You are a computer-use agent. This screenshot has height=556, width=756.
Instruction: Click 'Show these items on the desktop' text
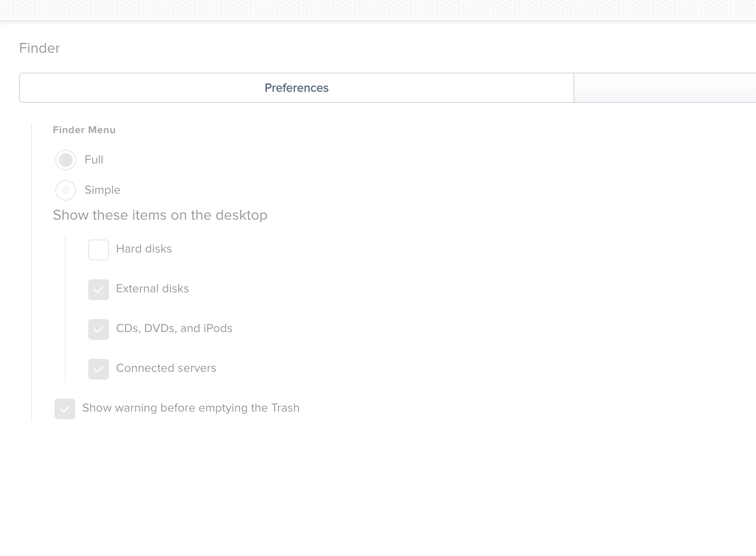(x=160, y=215)
